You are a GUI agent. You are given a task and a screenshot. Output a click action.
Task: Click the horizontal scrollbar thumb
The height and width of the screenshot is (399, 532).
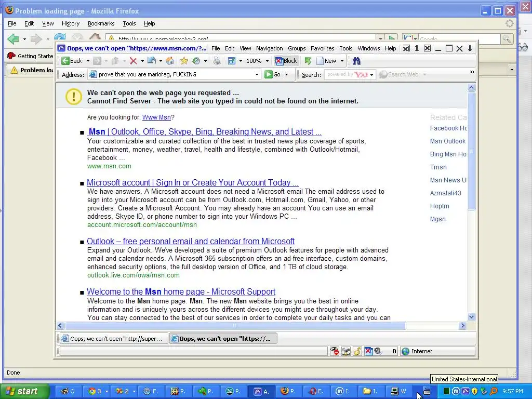[x=235, y=326]
